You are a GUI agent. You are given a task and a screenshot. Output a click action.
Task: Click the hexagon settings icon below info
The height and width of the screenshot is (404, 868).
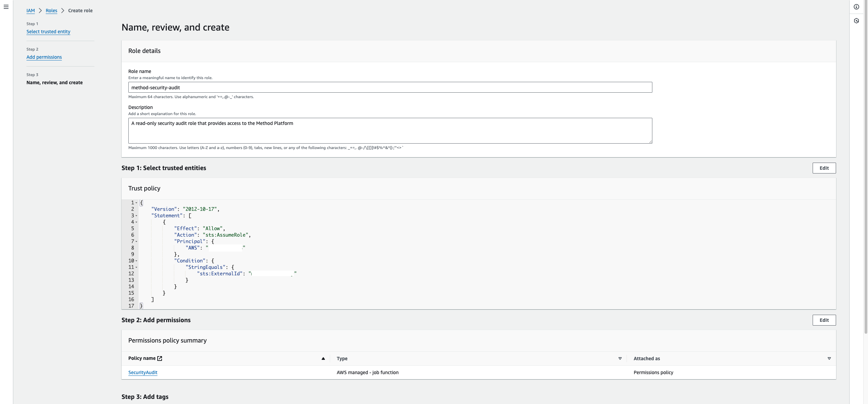(x=856, y=21)
